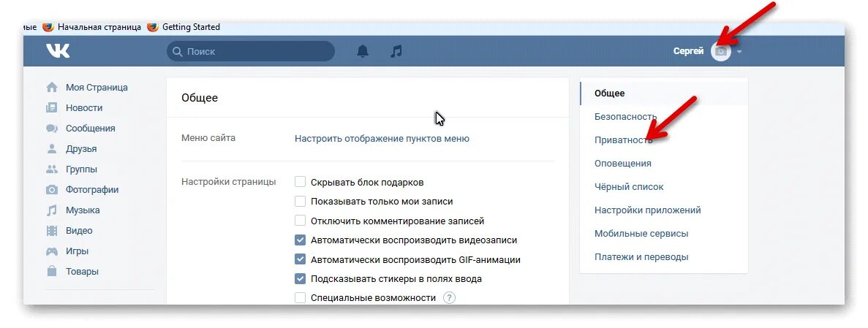
Task: Click the news icon beside Новости
Action: 51,108
